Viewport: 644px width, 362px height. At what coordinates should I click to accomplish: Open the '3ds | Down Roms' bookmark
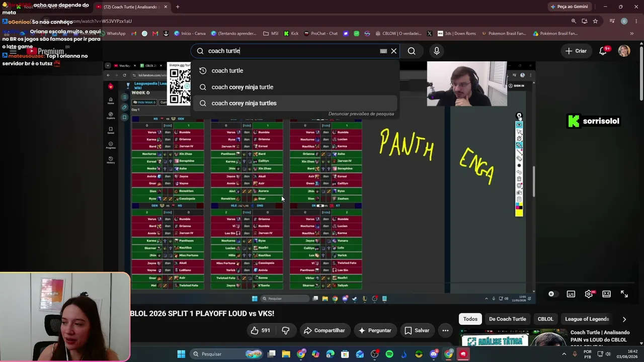click(457, 34)
